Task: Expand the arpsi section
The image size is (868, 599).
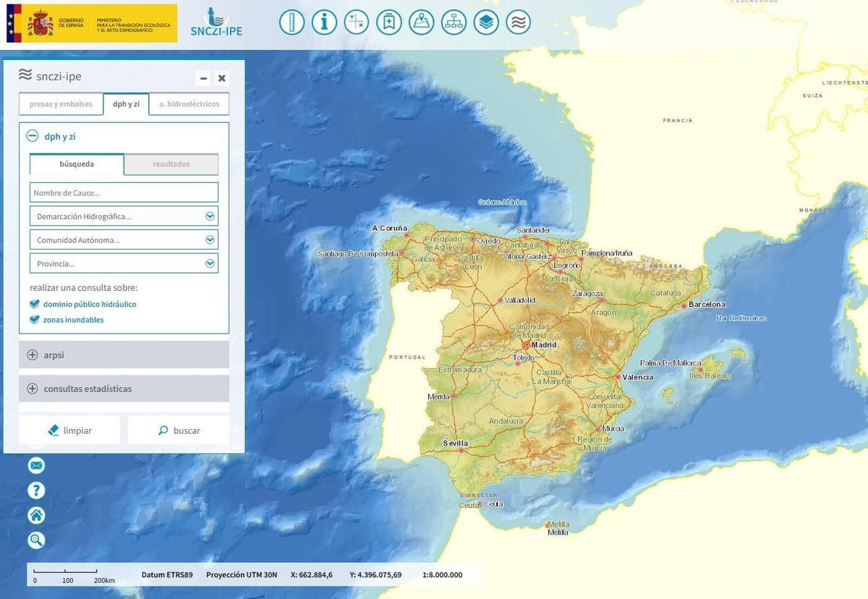Action: (x=124, y=355)
